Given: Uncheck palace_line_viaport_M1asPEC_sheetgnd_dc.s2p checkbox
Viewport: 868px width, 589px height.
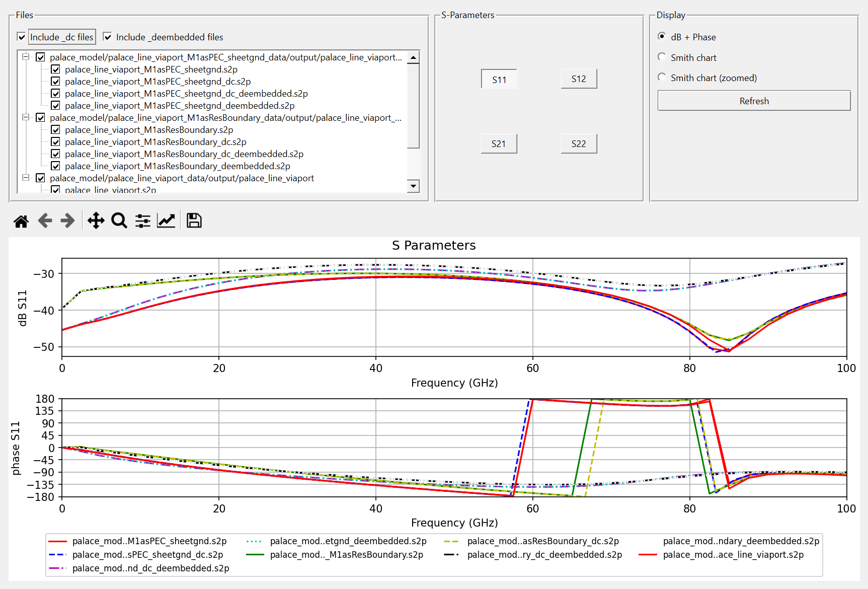Looking at the screenshot, I should coord(56,82).
